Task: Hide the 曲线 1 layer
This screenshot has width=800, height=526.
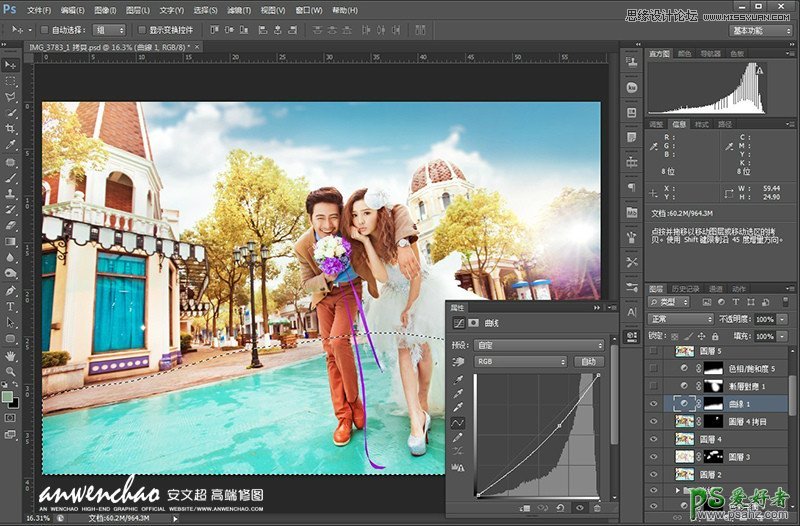Action: coord(654,403)
